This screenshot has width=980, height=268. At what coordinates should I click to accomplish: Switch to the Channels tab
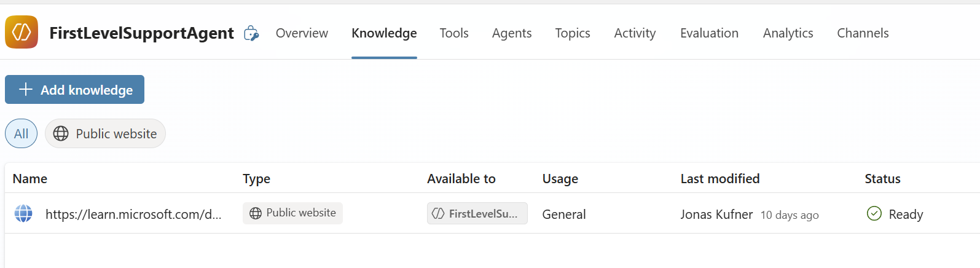[x=863, y=33]
